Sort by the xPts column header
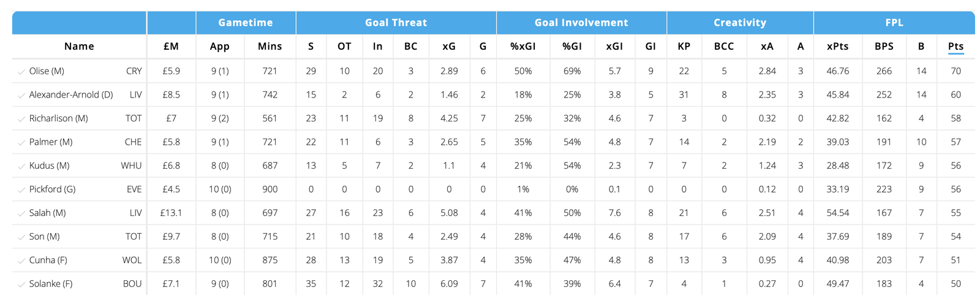Image resolution: width=980 pixels, height=295 pixels. [837, 47]
